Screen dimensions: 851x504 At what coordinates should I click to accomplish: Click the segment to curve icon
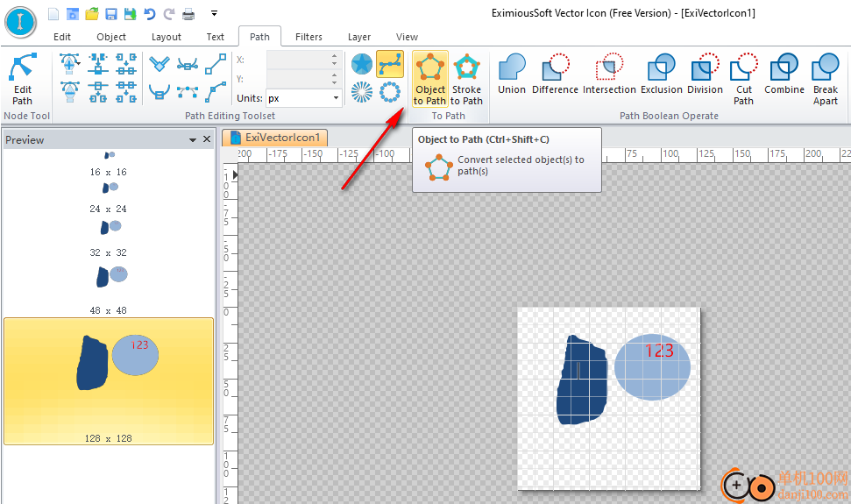point(216,92)
